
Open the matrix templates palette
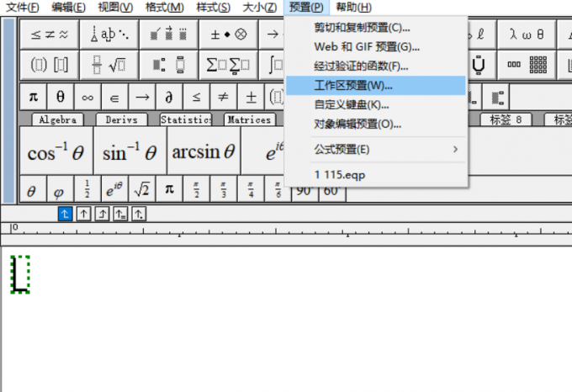tap(527, 66)
